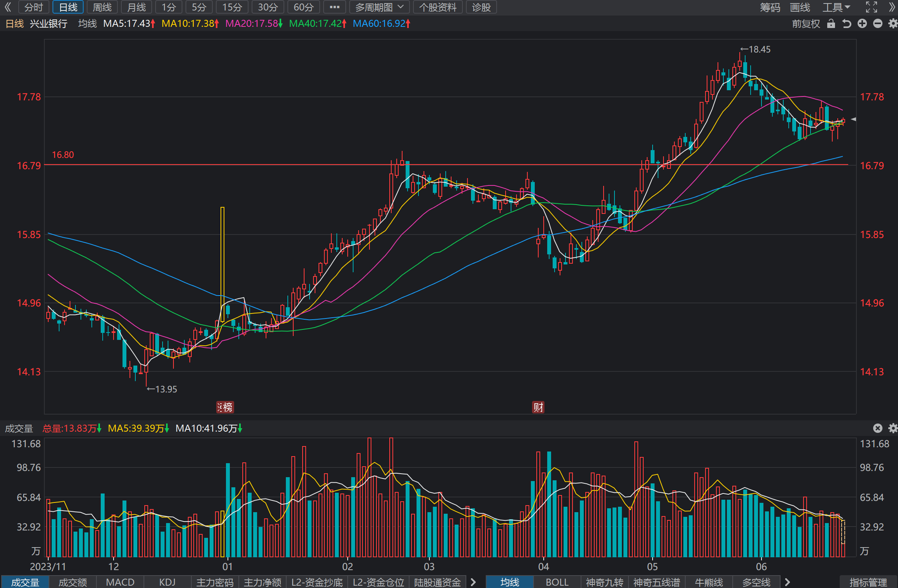Open the 工具 dropdown menu
The image size is (898, 588).
(837, 7)
